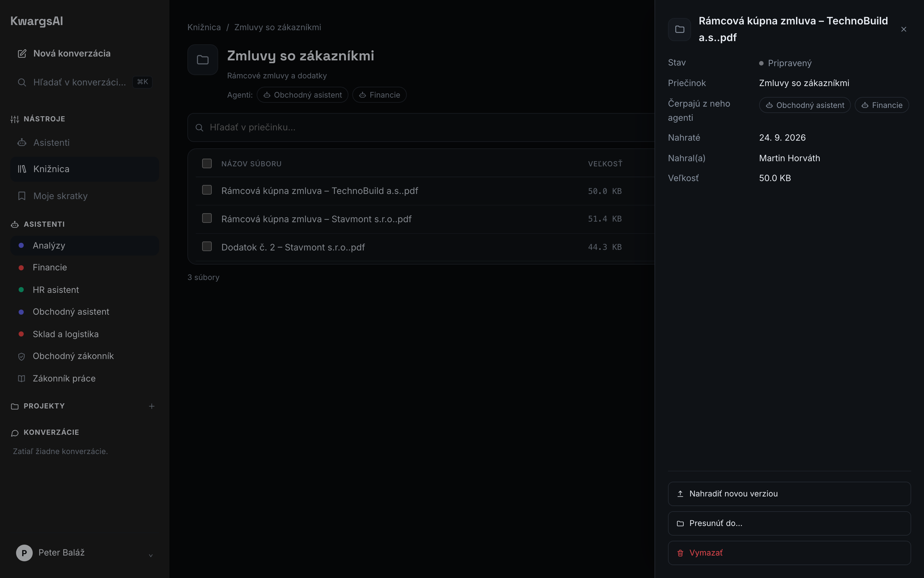Sort by the Veľkosť column header
The width and height of the screenshot is (924, 578).
pyautogui.click(x=605, y=164)
